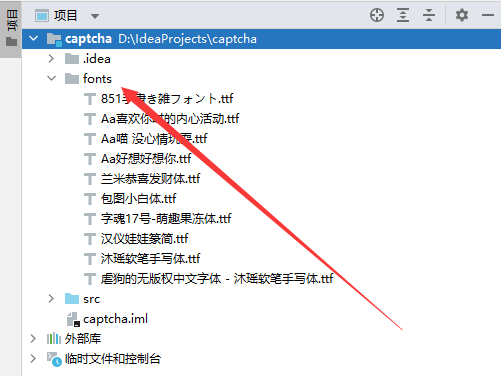The width and height of the screenshot is (501, 376).
Task: Select Aa好想好想你.ttf file
Action: point(146,159)
